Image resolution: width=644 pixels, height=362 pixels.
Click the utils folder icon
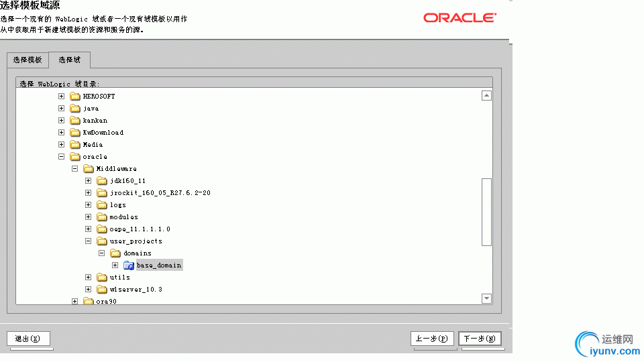click(x=102, y=278)
